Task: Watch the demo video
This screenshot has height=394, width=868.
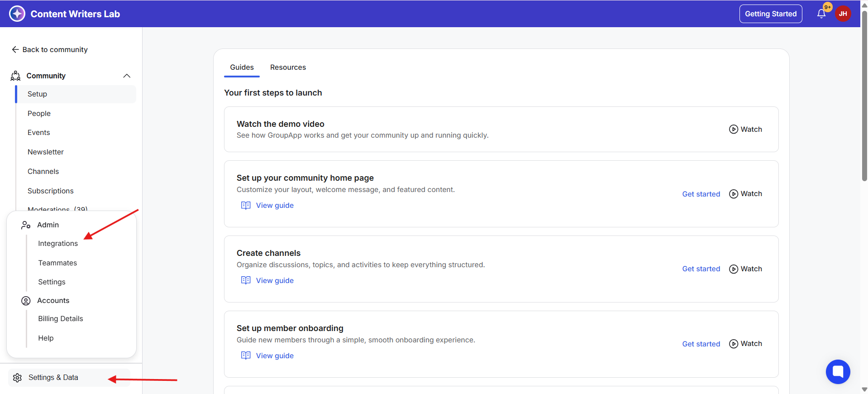Action: click(x=745, y=130)
